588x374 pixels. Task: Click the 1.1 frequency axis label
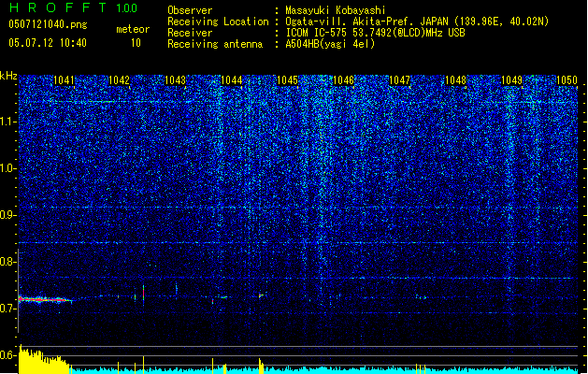(7, 122)
